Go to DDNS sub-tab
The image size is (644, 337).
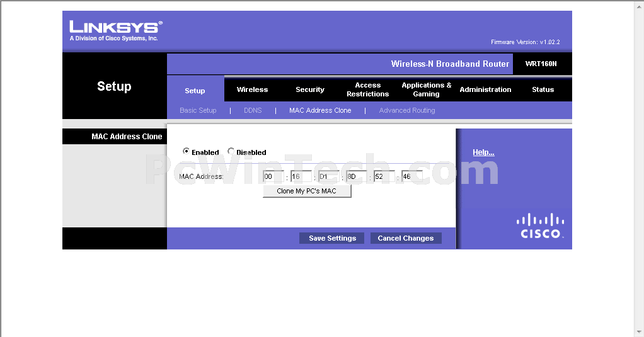click(x=253, y=110)
